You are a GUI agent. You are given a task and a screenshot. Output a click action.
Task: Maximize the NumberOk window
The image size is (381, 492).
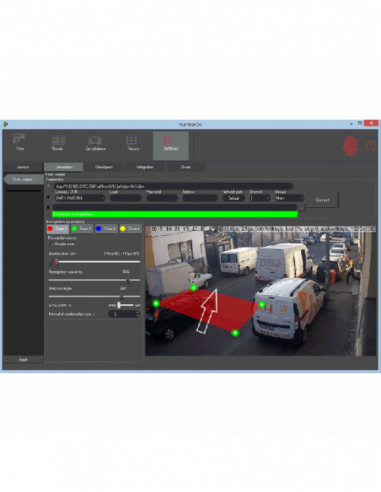click(x=360, y=124)
